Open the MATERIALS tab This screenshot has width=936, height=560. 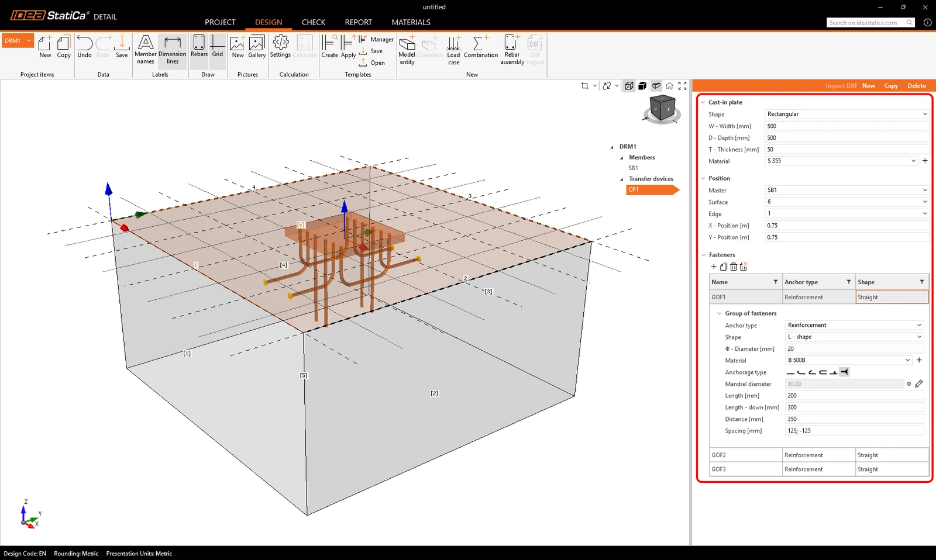pyautogui.click(x=411, y=22)
